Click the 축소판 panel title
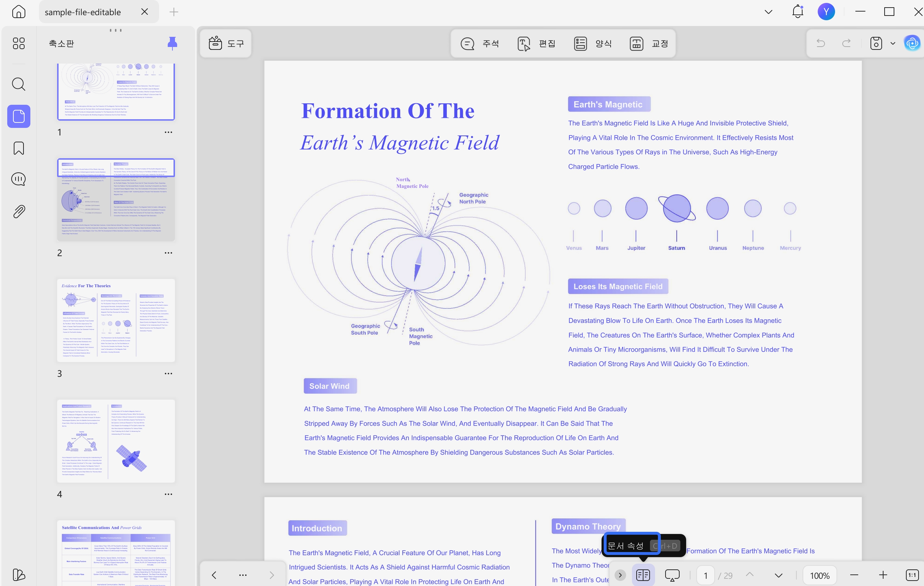This screenshot has height=586, width=924. coord(61,43)
